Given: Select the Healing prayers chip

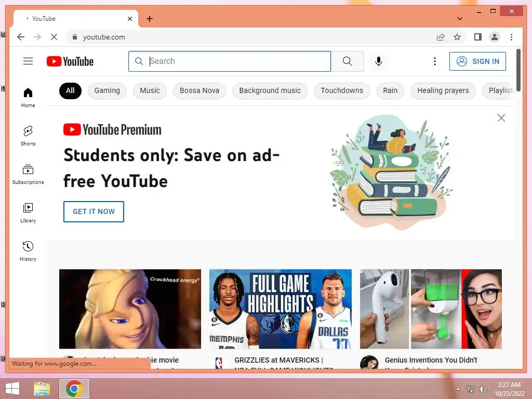Looking at the screenshot, I should pos(443,90).
